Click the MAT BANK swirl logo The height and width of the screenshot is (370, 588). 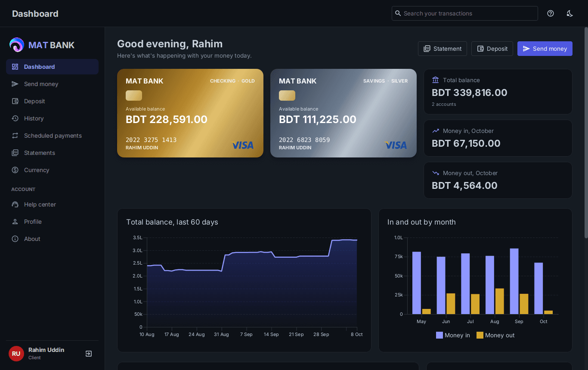coord(17,45)
